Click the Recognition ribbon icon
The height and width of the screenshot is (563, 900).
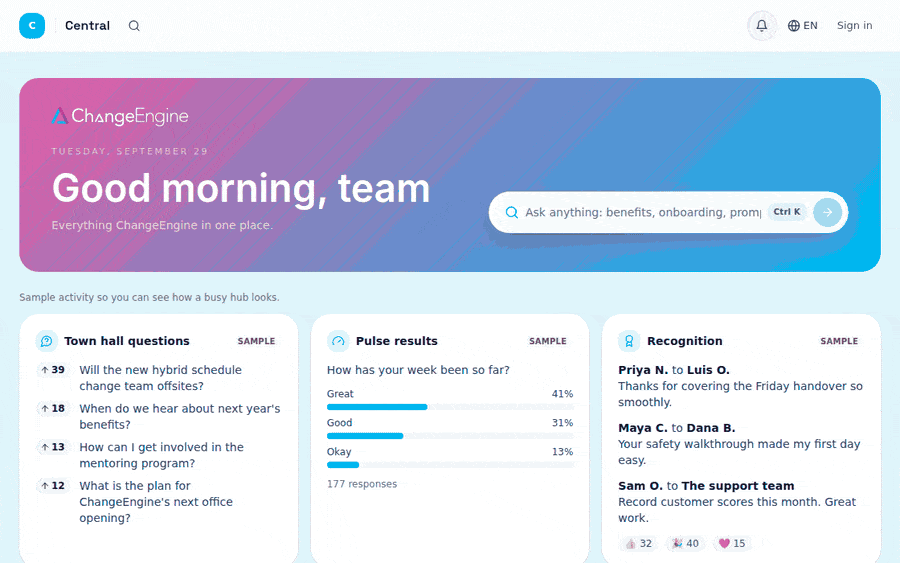point(629,341)
